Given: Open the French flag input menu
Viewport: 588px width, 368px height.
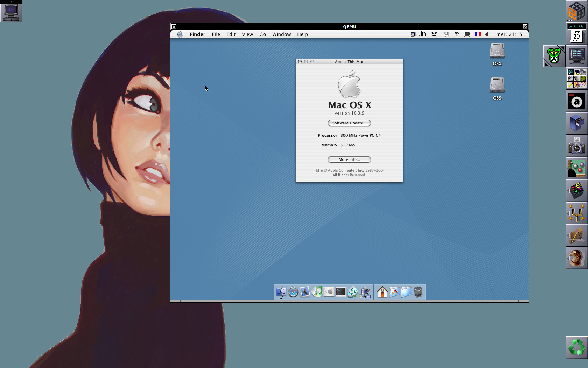Looking at the screenshot, I should tap(478, 34).
